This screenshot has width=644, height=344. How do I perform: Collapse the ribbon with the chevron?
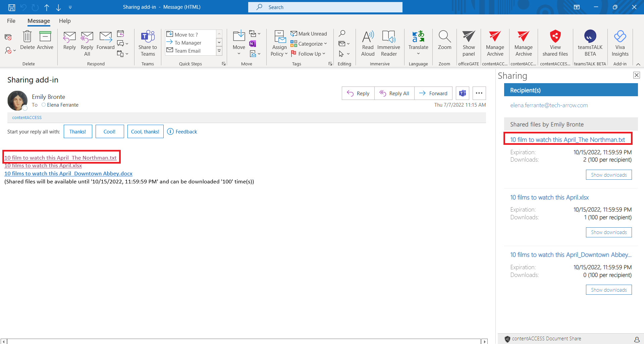pos(638,64)
